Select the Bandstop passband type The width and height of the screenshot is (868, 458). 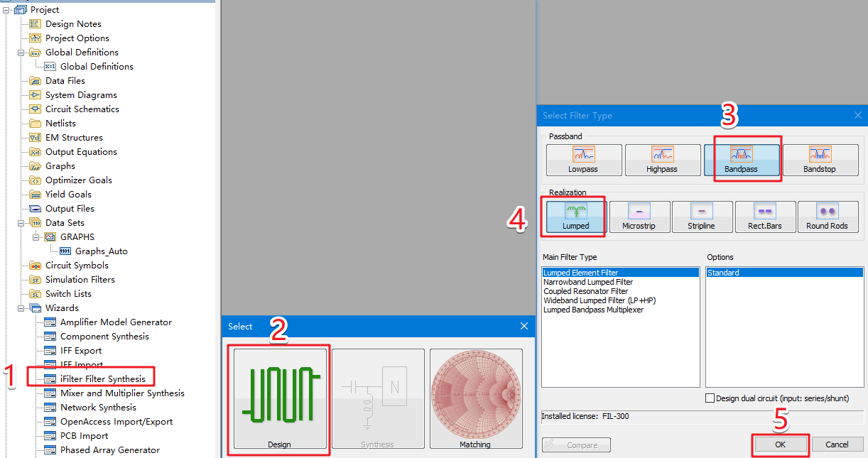pos(820,160)
